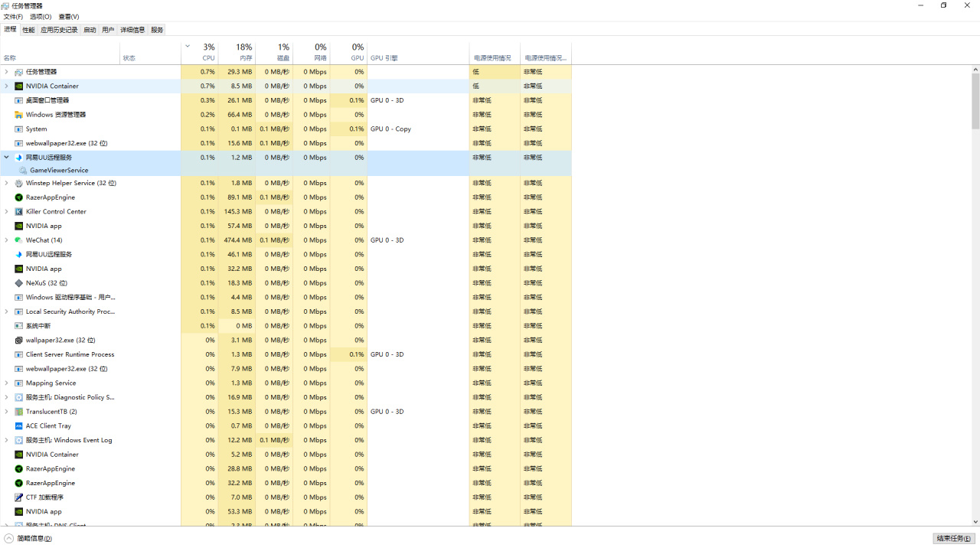Viewport: 980px width, 551px height.
Task: Sort by the 内存 column header
Action: (237, 53)
